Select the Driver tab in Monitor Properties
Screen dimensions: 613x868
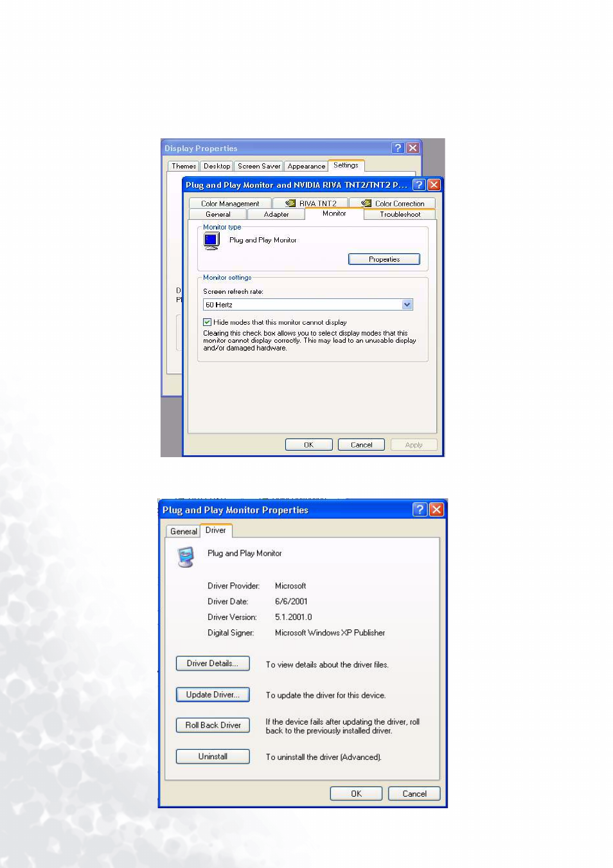pos(216,530)
